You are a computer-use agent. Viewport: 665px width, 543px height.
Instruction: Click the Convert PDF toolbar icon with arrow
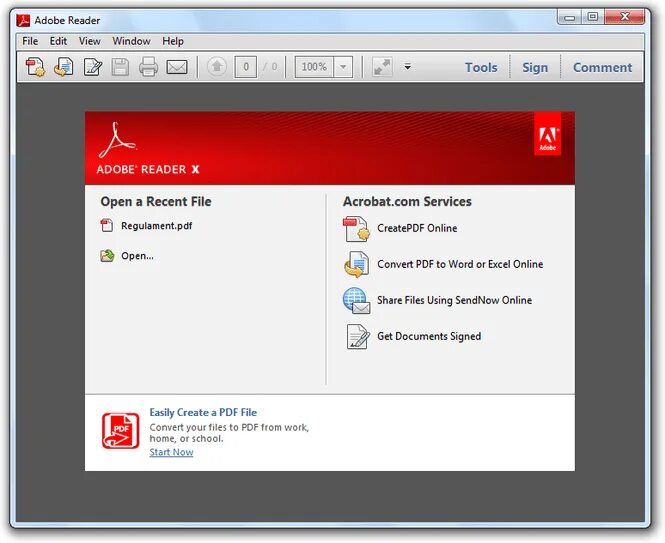click(64, 67)
